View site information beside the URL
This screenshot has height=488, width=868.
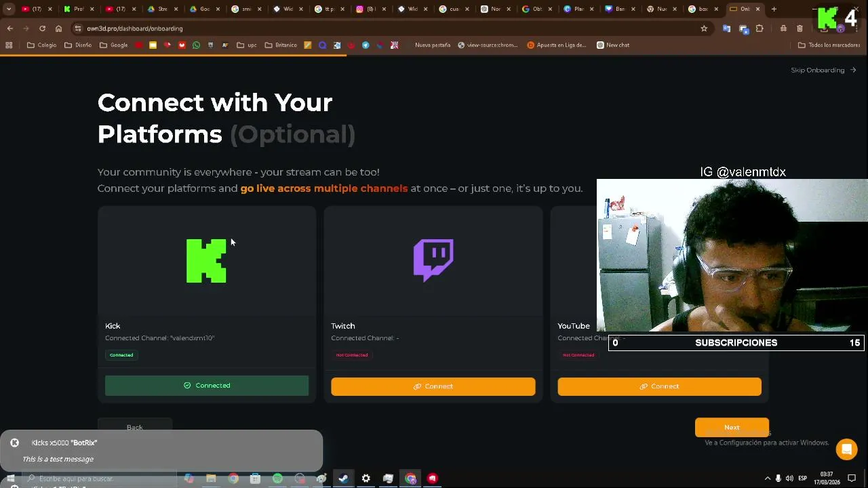point(78,28)
